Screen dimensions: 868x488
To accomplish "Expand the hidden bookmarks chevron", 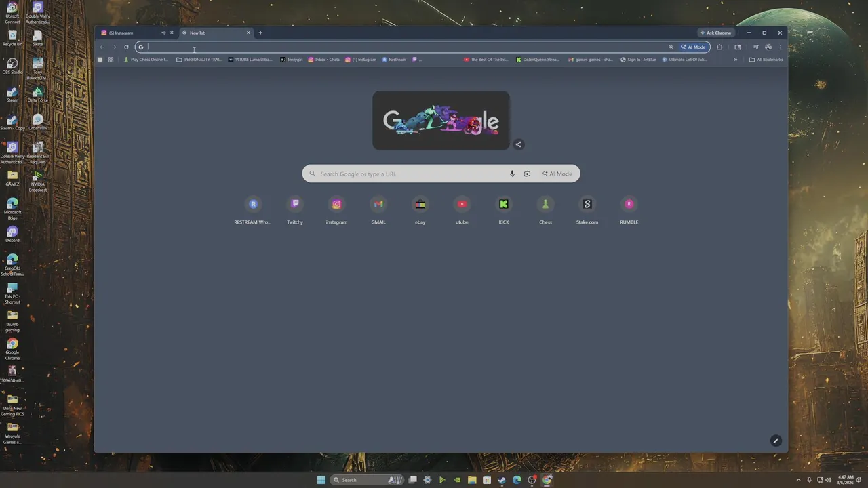I will coord(735,60).
